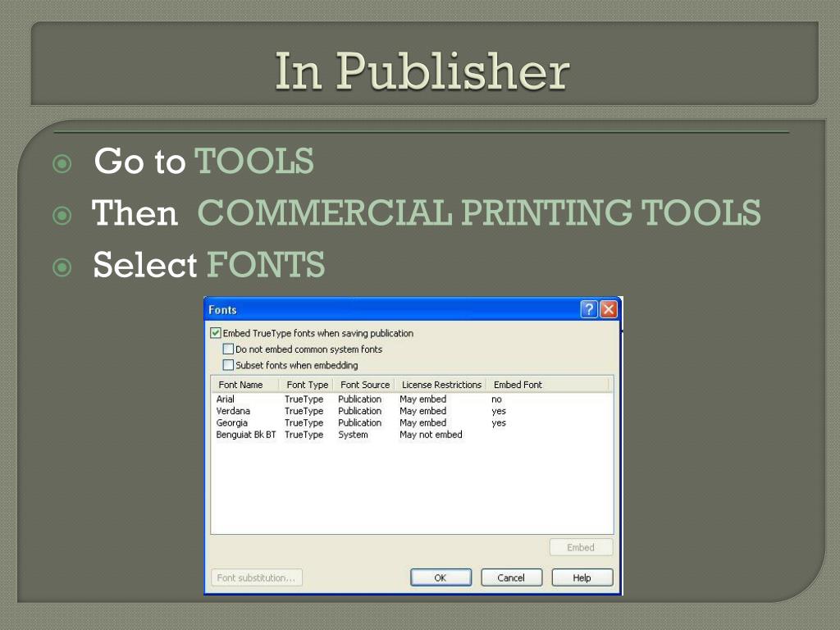
Task: Click the License Restrictions column header
Action: [x=441, y=385]
